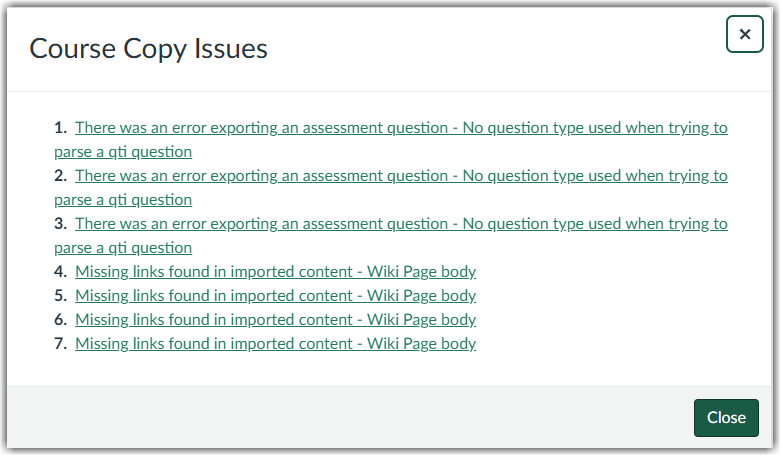Click list number 5 in the issues list
Image resolution: width=781 pixels, height=456 pixels.
(x=60, y=296)
